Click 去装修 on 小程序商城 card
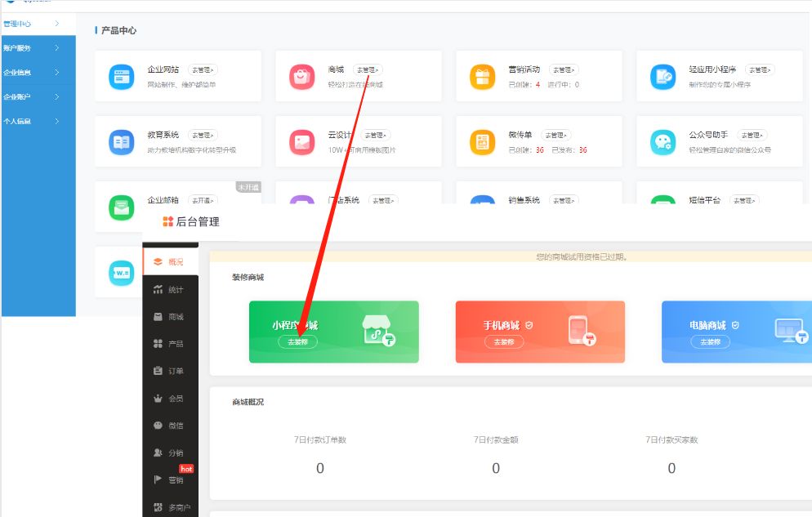Viewport: 812px width, 517px height. 297,341
